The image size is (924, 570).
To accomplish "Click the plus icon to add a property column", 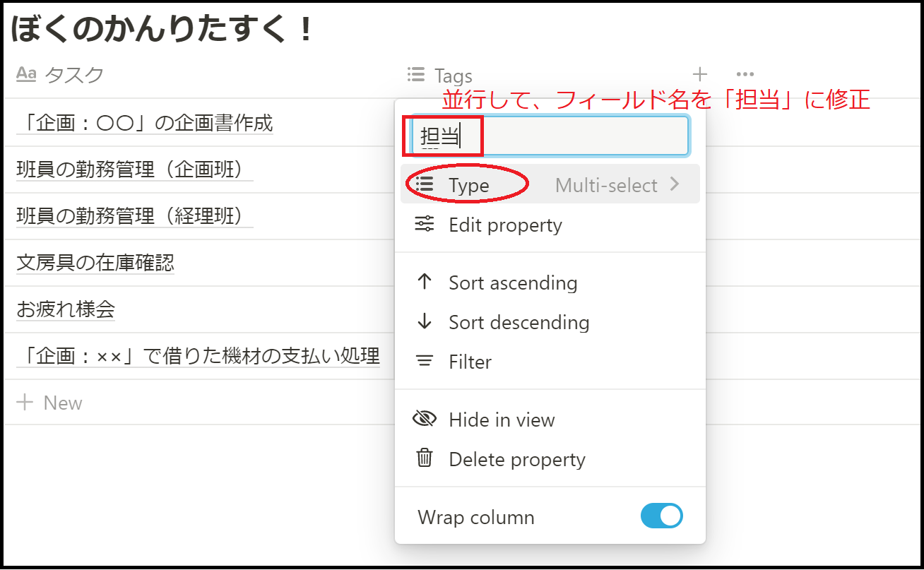I will 699,74.
